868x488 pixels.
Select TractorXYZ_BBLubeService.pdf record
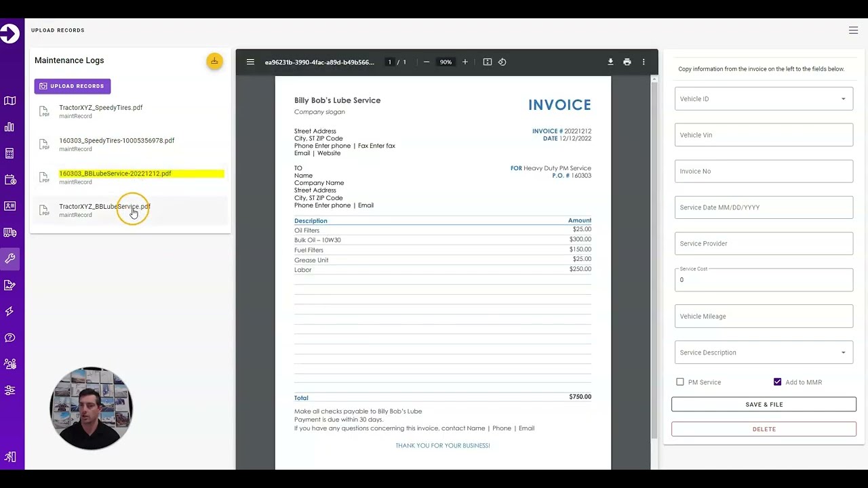click(129, 210)
